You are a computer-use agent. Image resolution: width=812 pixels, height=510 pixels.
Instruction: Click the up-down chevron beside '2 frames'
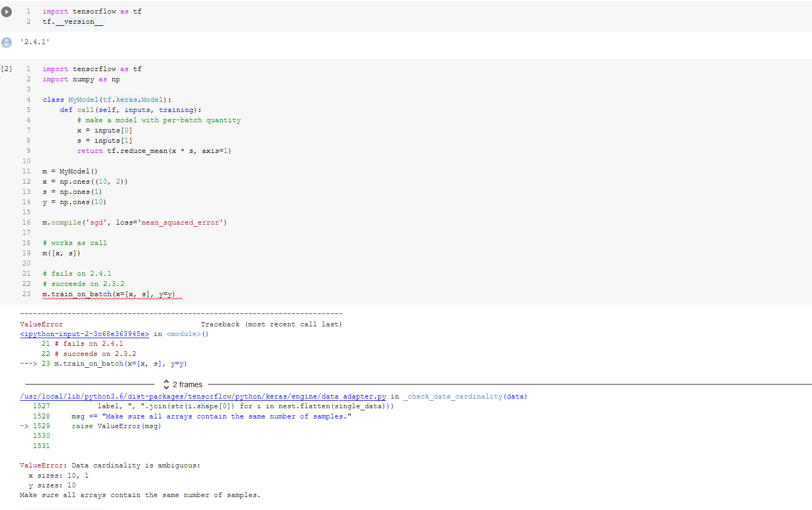pyautogui.click(x=167, y=385)
